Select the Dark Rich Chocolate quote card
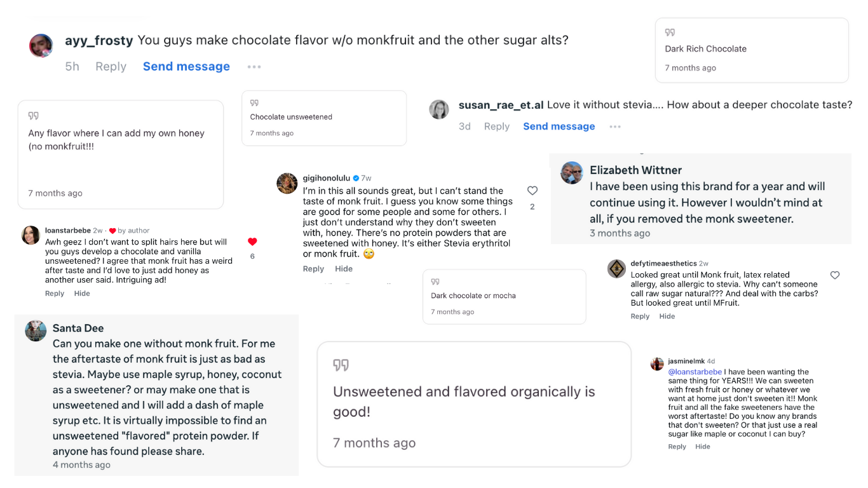868x488 pixels. coord(752,50)
